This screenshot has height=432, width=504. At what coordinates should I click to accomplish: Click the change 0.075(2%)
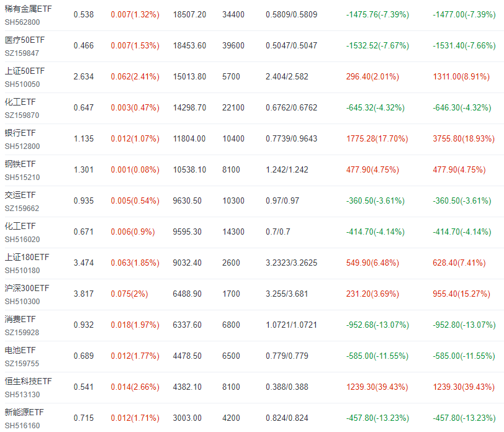[x=129, y=294]
